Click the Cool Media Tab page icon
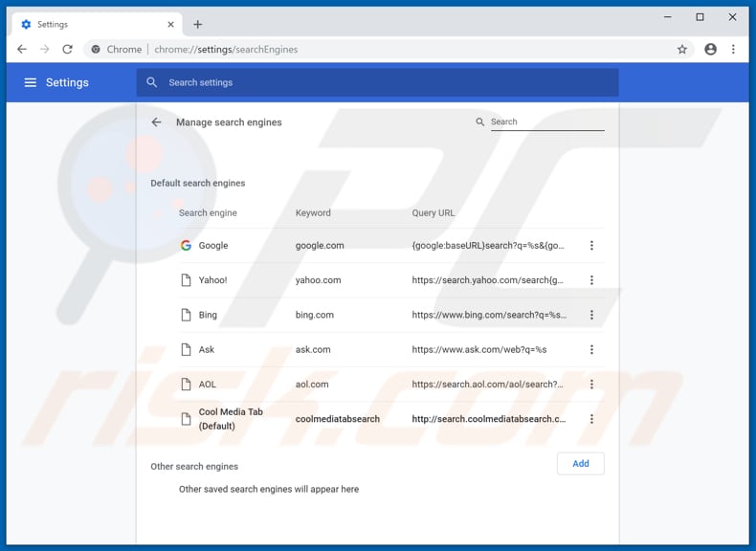Image resolution: width=756 pixels, height=551 pixels. click(186, 419)
